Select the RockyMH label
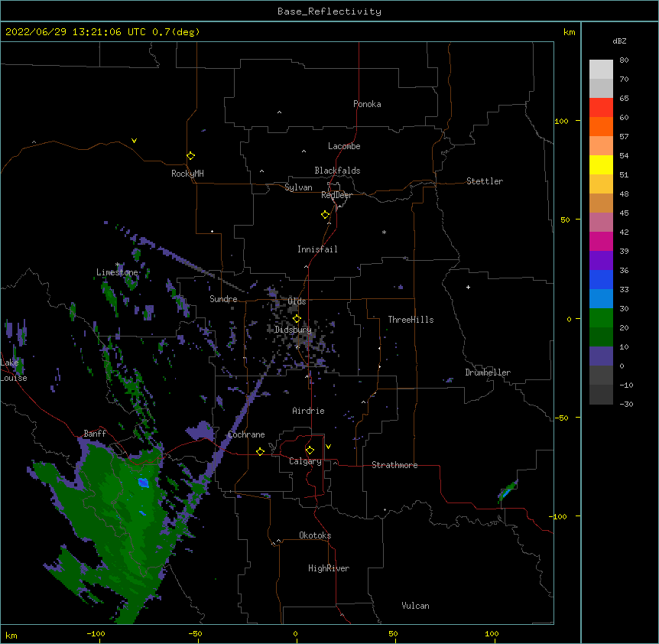This screenshot has width=659, height=644. tap(187, 174)
